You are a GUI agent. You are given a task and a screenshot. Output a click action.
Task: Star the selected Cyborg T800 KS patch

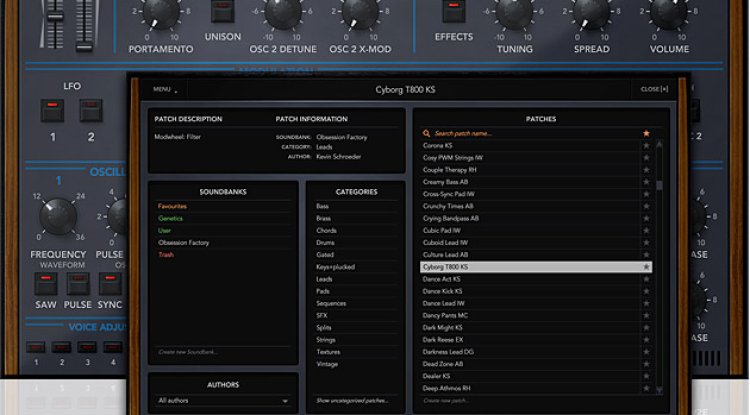(646, 267)
